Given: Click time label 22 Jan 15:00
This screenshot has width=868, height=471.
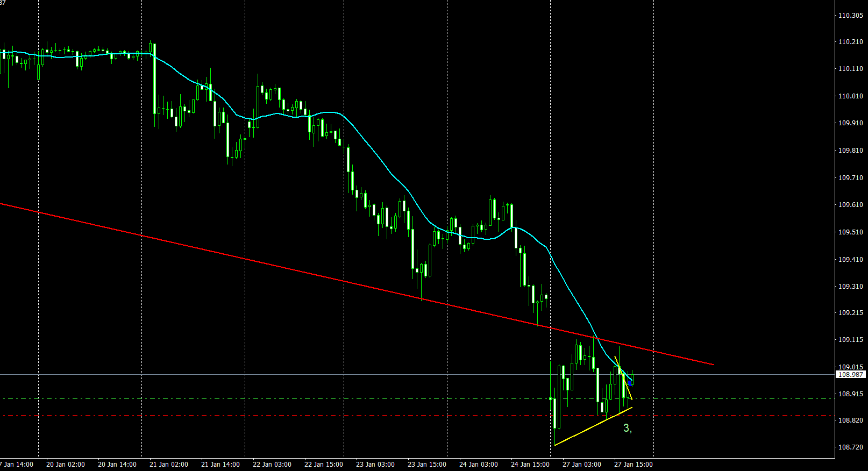Looking at the screenshot, I should tap(324, 465).
